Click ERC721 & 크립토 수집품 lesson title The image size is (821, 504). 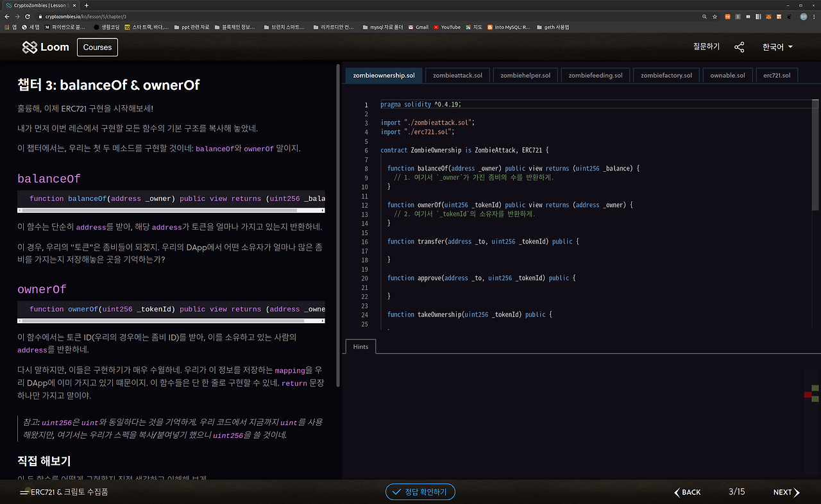coord(69,492)
